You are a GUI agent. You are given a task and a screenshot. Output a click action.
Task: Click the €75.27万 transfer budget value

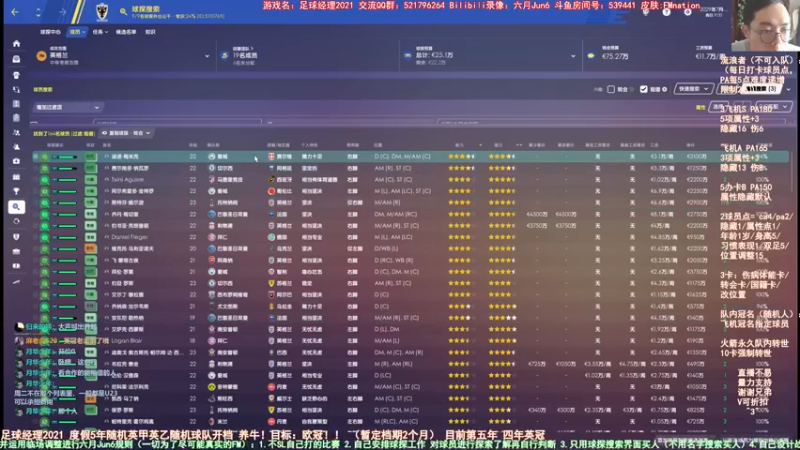click(x=615, y=56)
